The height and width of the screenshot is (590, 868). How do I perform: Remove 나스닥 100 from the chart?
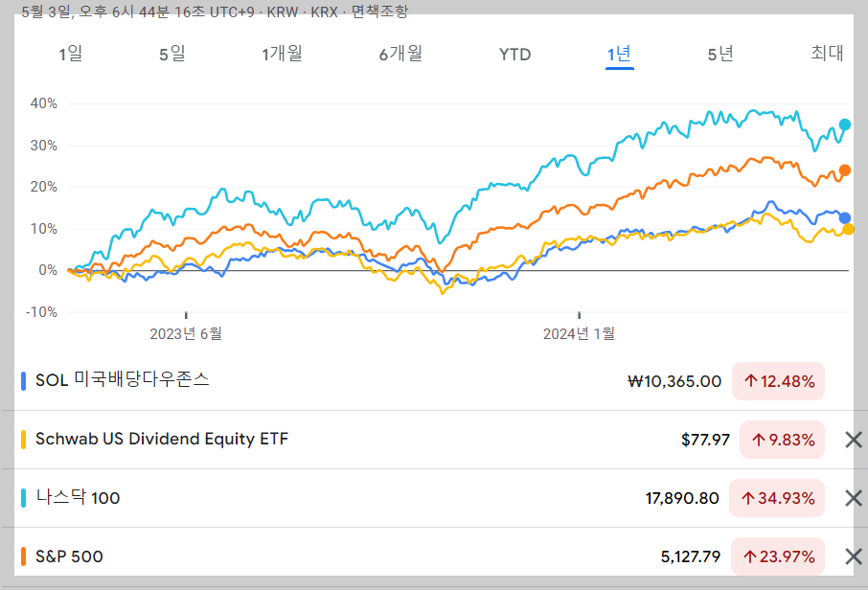pos(852,498)
